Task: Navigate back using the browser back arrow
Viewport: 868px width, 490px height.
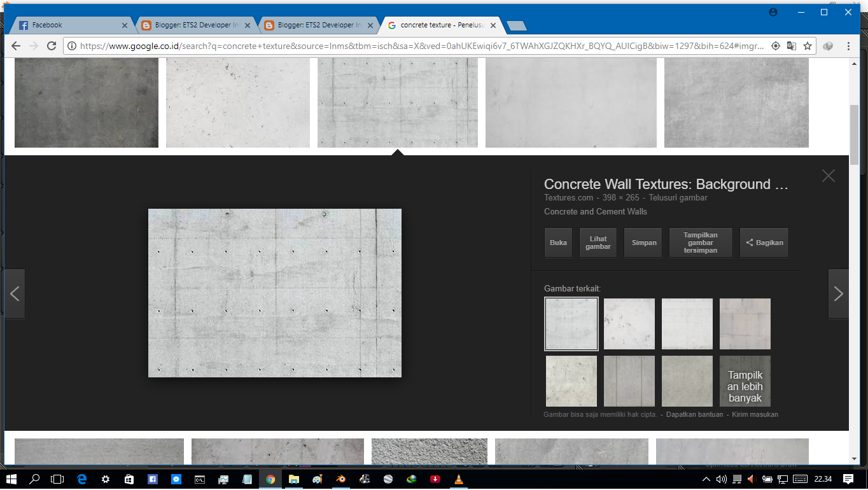Action: (x=15, y=46)
